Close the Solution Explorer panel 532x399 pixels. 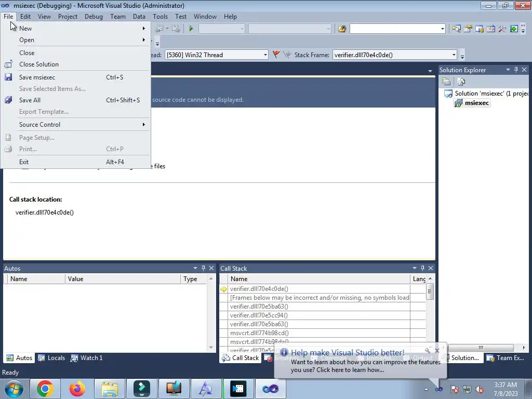click(x=524, y=70)
